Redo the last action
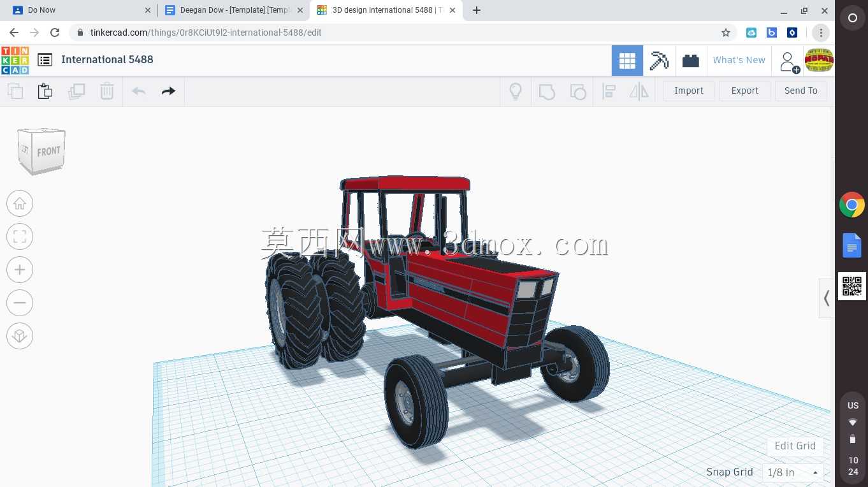 [x=169, y=91]
